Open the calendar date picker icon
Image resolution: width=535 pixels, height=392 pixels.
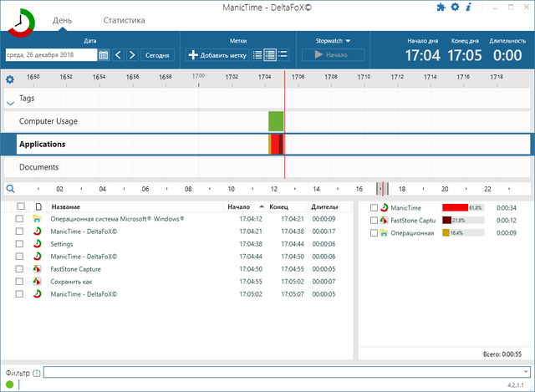click(104, 55)
